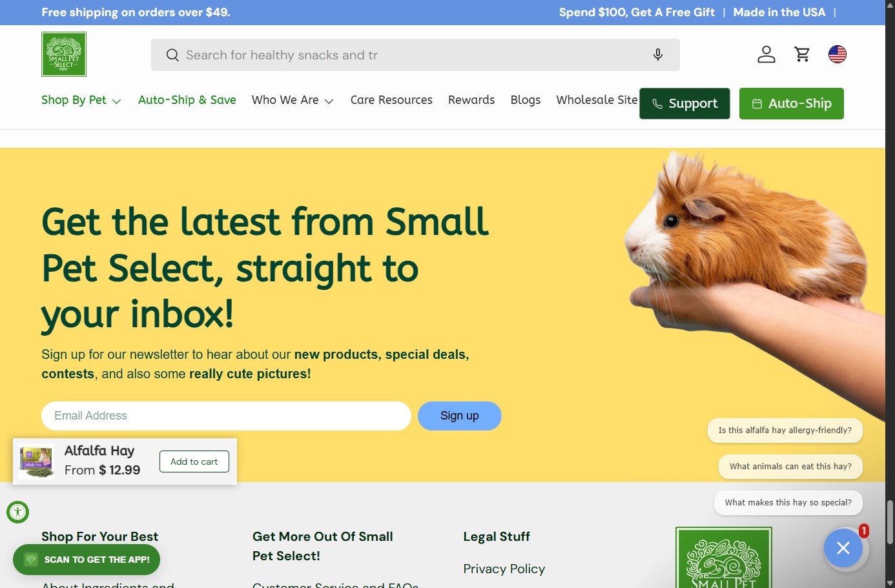The width and height of the screenshot is (895, 588).
Task: Close the chat widget with X button
Action: pos(843,548)
